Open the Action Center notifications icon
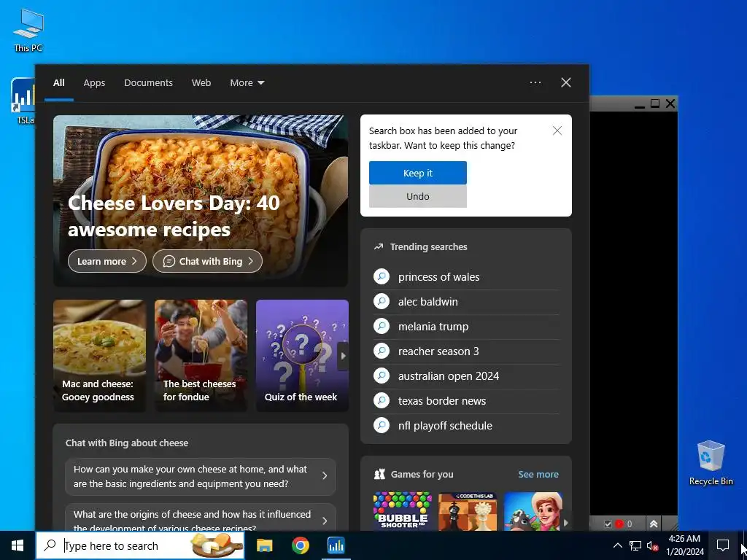Screen dimensions: 747x560 click(x=723, y=545)
